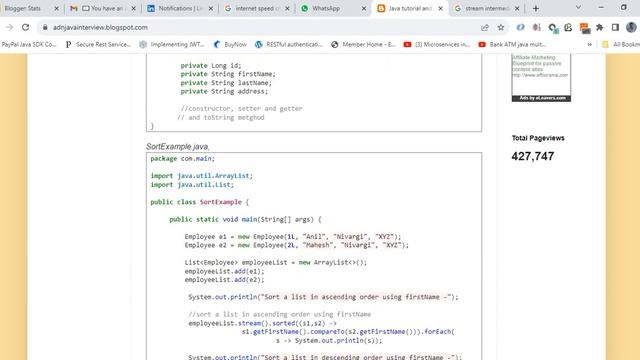Open the tab search dropdown arrow
The width and height of the screenshot is (640, 360).
tap(578, 7)
